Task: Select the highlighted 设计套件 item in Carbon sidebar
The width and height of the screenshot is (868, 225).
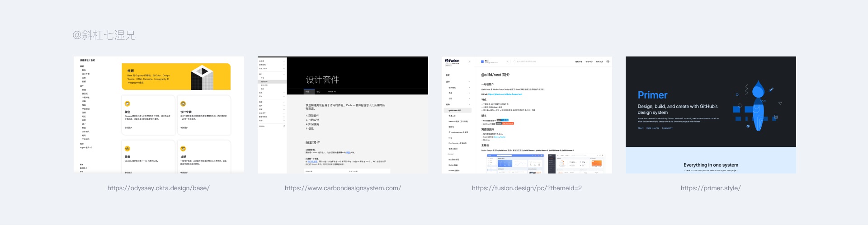Action: click(x=272, y=81)
